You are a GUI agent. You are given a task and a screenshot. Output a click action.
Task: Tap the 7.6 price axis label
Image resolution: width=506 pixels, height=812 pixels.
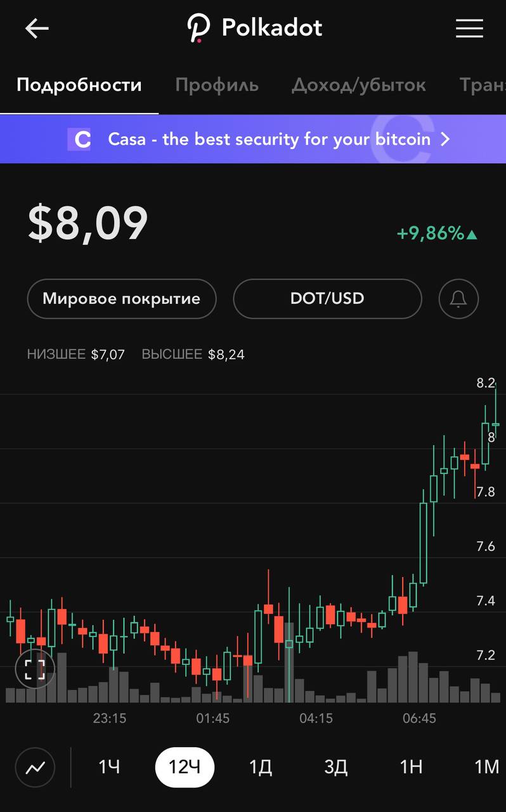[x=486, y=546]
